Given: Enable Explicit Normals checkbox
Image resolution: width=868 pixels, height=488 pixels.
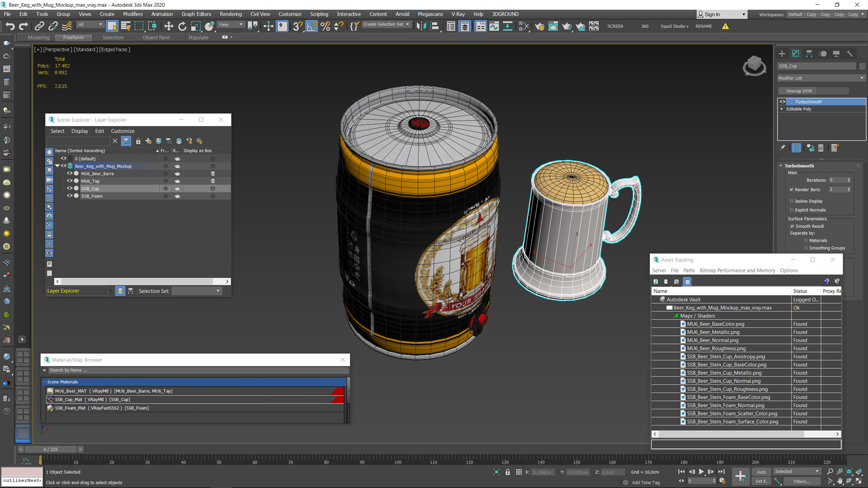Looking at the screenshot, I should tap(792, 210).
